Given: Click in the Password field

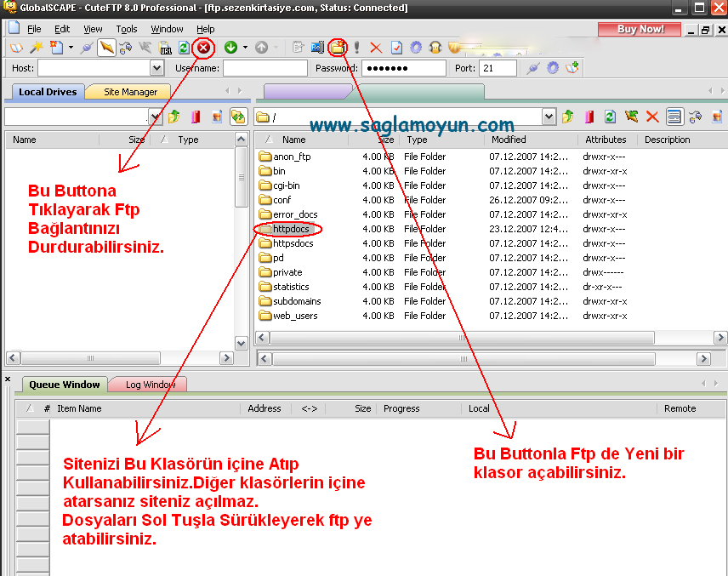Looking at the screenshot, I should click(x=403, y=68).
